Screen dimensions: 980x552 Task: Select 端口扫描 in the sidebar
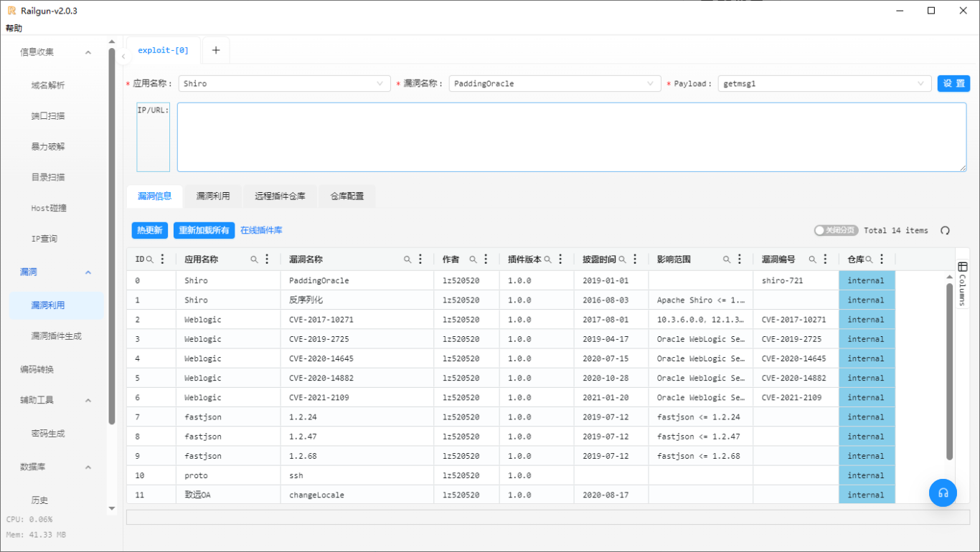click(x=48, y=116)
